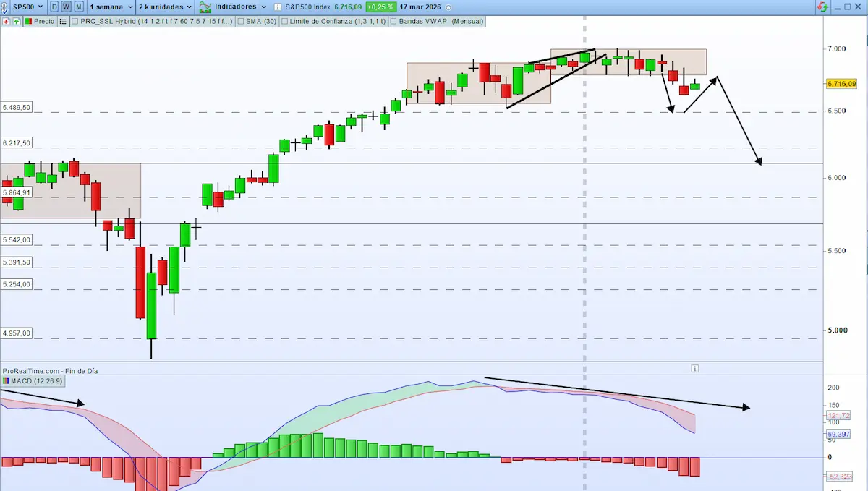Click the info icon above MACD panel

(694, 368)
